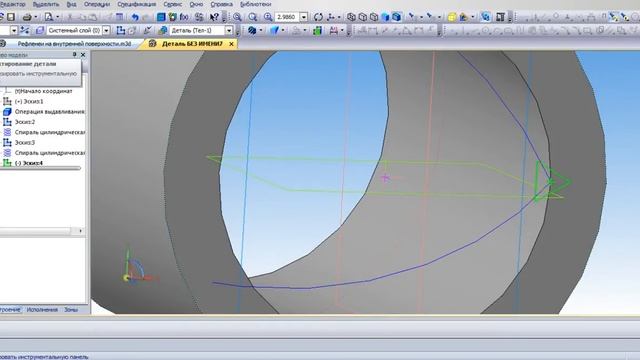640x360 pixels.
Task: Open the Окно menu
Action: [x=196, y=4]
